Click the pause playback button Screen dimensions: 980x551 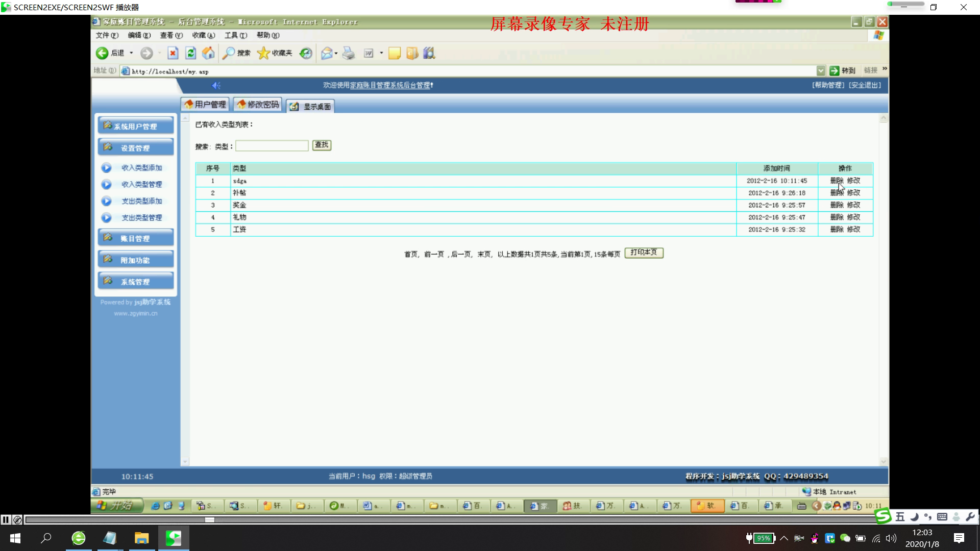[x=6, y=520]
